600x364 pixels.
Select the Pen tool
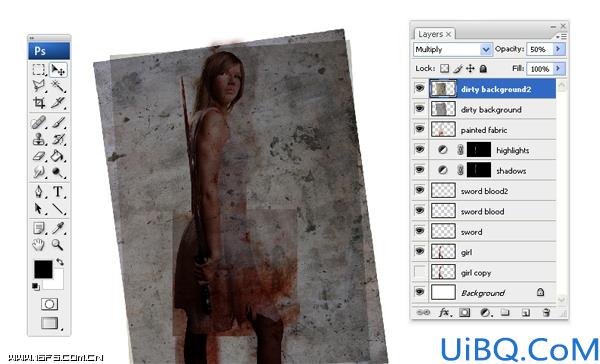(39, 191)
